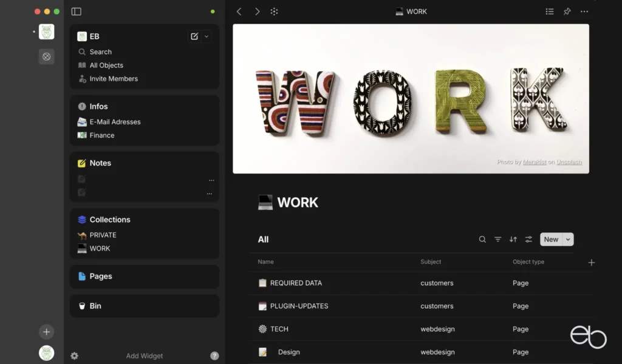Search within the All view
622x364 pixels.
(x=482, y=239)
